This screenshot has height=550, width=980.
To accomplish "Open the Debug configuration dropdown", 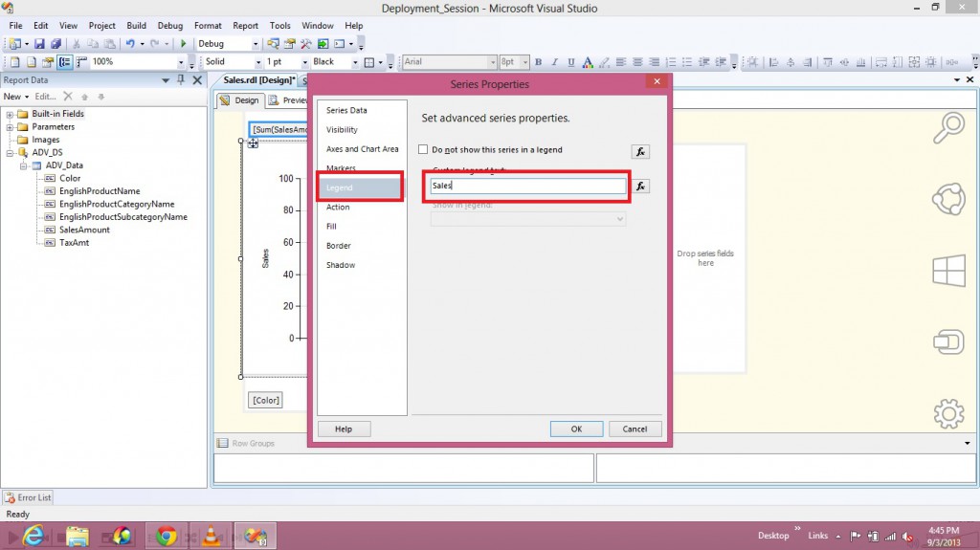I will [x=256, y=44].
